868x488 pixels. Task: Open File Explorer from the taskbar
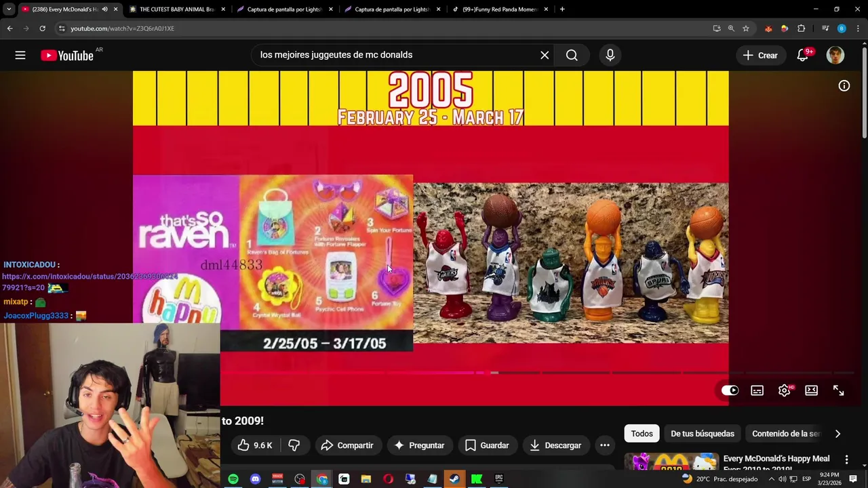[366, 479]
